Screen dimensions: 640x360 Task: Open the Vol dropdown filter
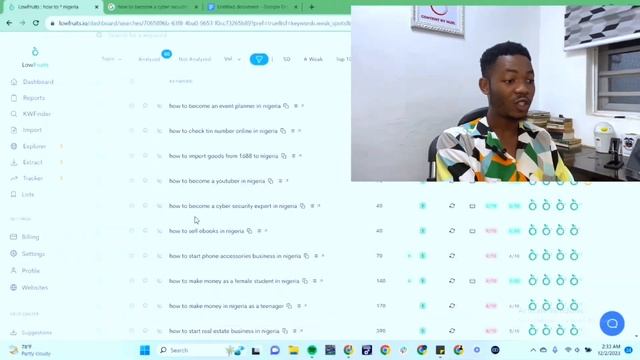click(232, 59)
